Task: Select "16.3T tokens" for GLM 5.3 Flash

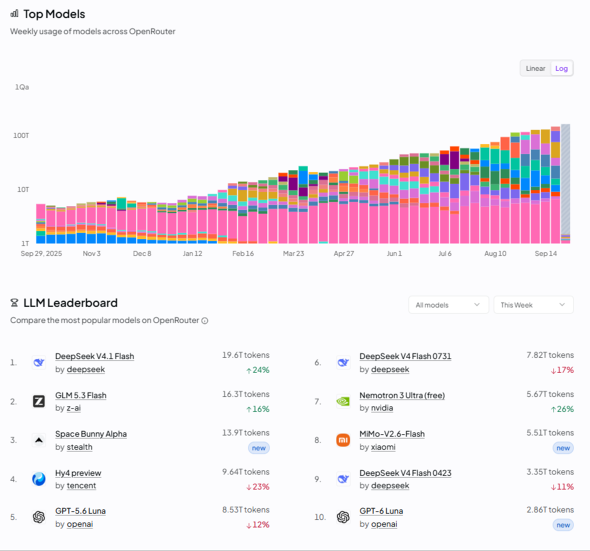Action: click(x=246, y=394)
